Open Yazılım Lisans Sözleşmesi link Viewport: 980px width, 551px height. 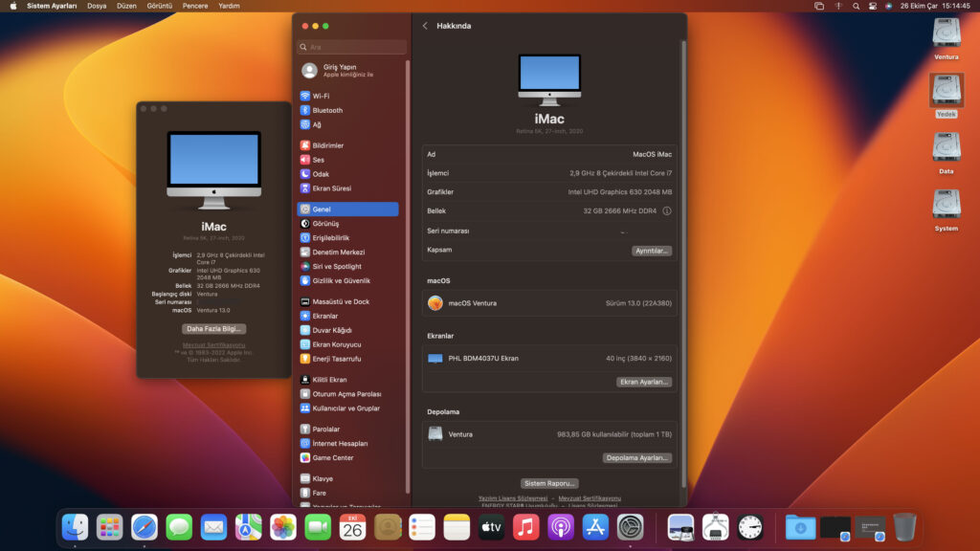pos(513,497)
